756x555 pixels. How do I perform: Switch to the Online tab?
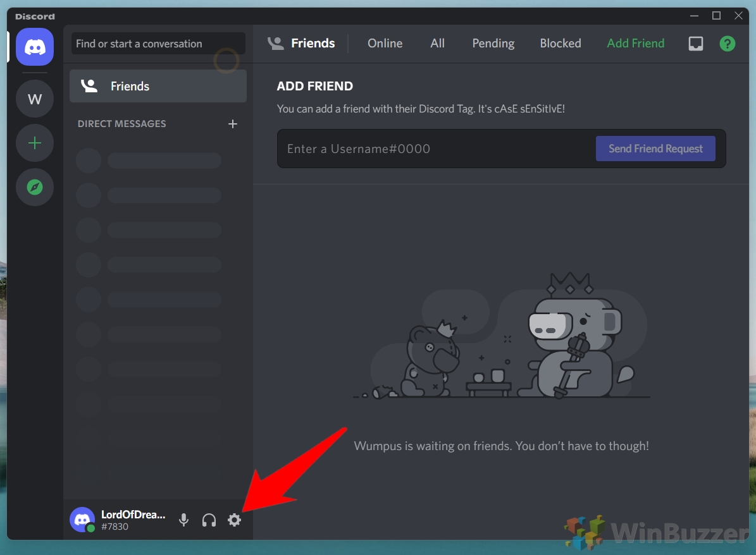pyautogui.click(x=385, y=44)
